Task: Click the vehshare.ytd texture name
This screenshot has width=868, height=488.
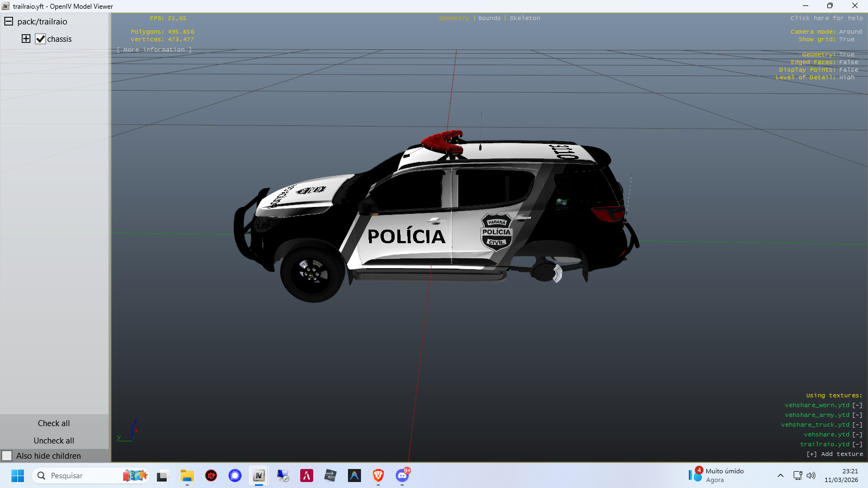Action: (x=827, y=435)
